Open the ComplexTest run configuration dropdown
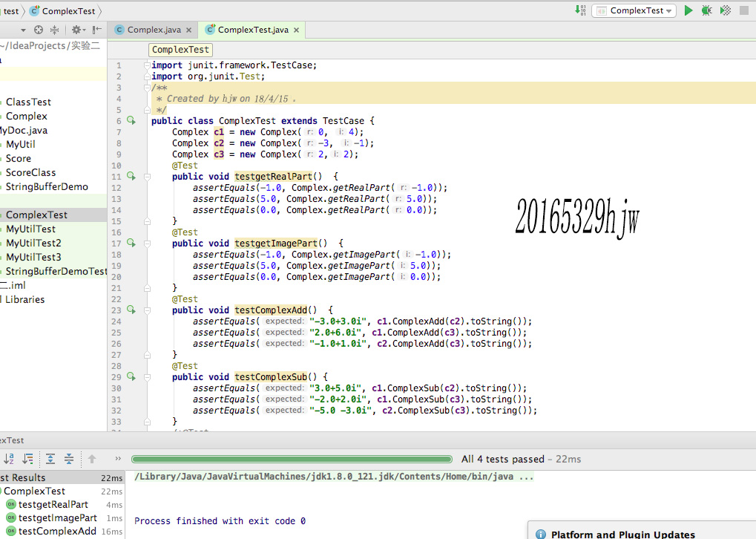Viewport: 756px width, 539px height. pyautogui.click(x=633, y=10)
